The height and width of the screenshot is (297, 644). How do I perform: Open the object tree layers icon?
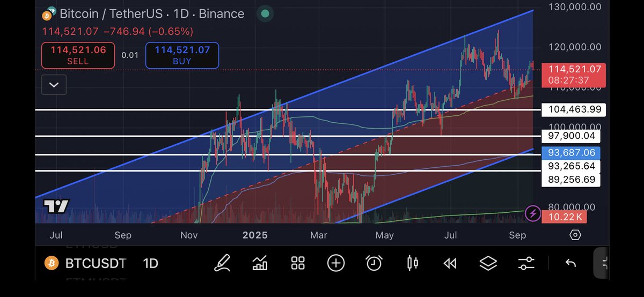tap(488, 263)
